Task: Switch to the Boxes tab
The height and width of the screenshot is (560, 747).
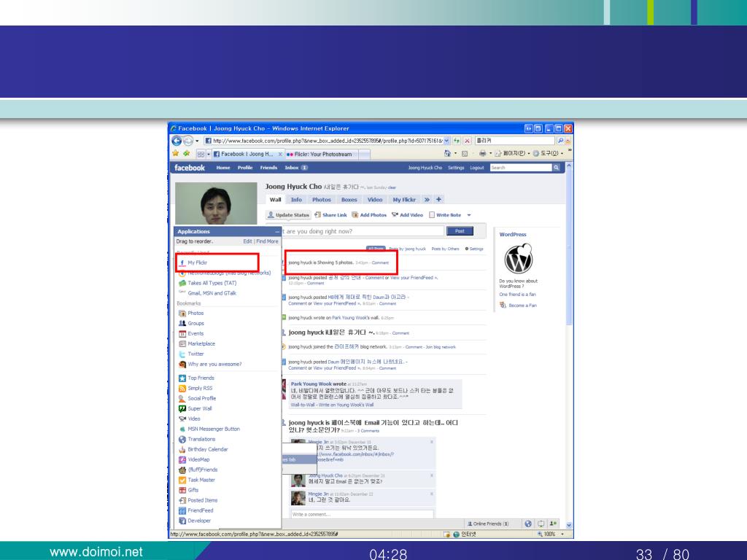Action: pos(349,200)
